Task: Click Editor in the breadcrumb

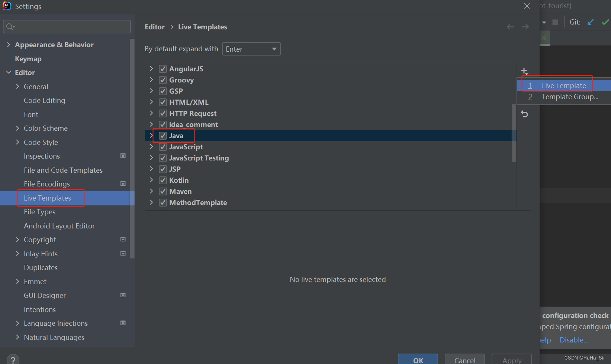Action: coord(155,27)
